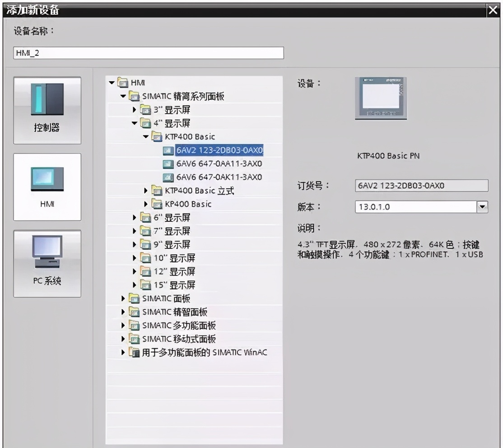Click the 订货号 order number field
The image size is (503, 448).
click(421, 186)
